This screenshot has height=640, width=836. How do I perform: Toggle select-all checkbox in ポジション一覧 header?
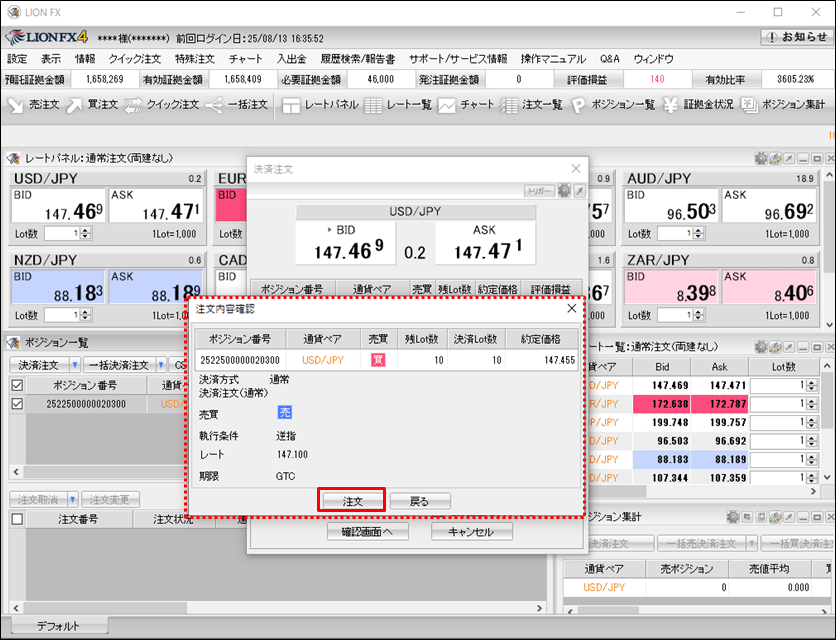point(16,385)
